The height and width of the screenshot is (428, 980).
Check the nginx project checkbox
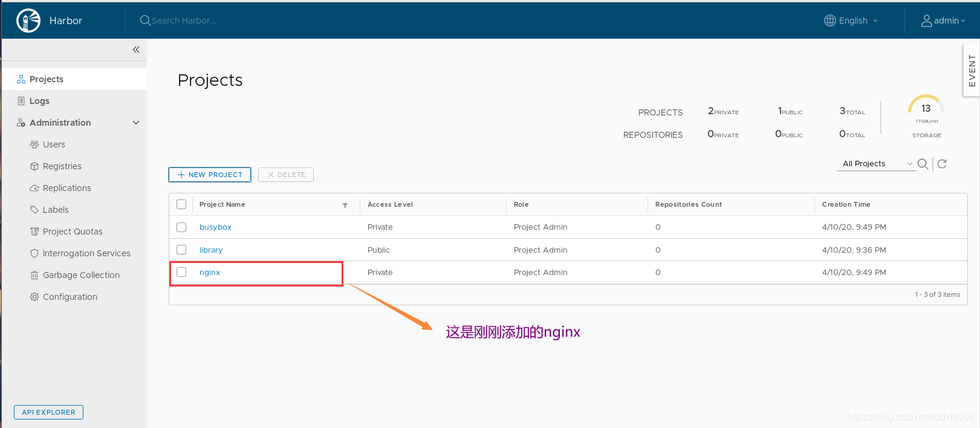pos(181,272)
